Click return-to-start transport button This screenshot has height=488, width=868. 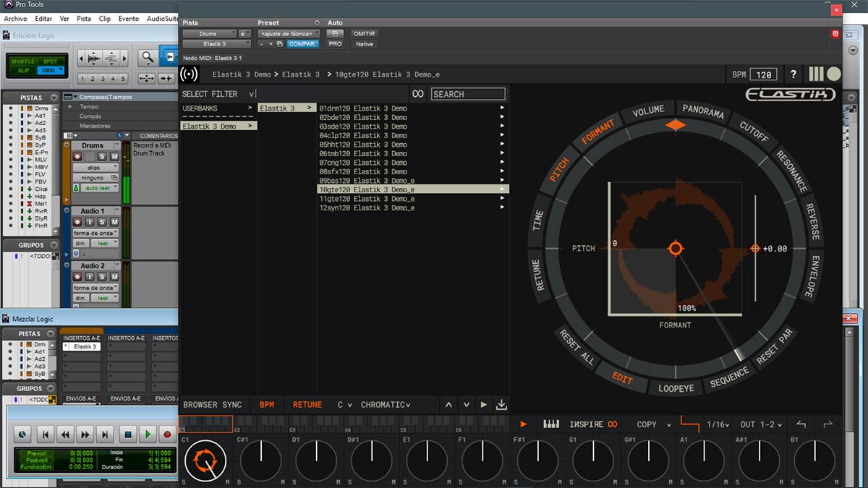click(x=46, y=435)
